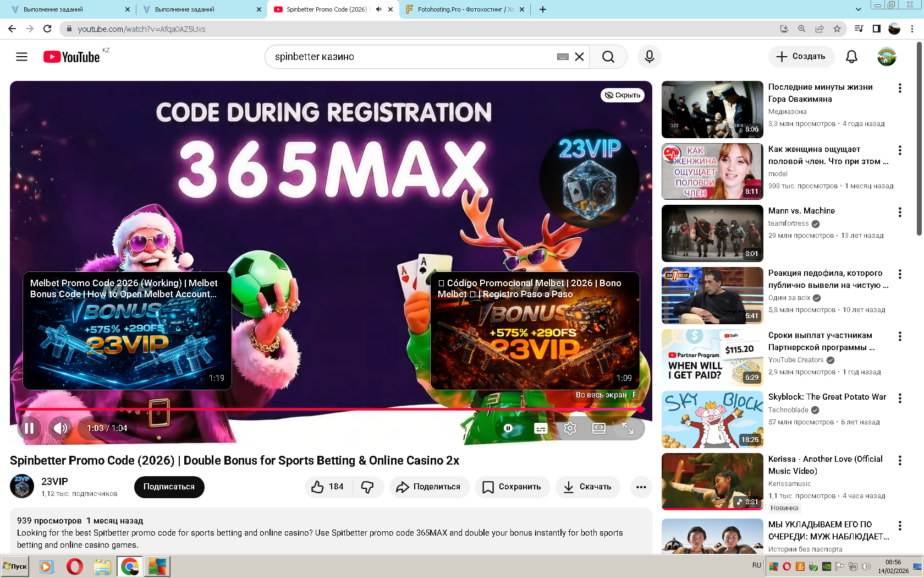Open the Пуск start button
The height and width of the screenshot is (578, 924).
point(15,566)
